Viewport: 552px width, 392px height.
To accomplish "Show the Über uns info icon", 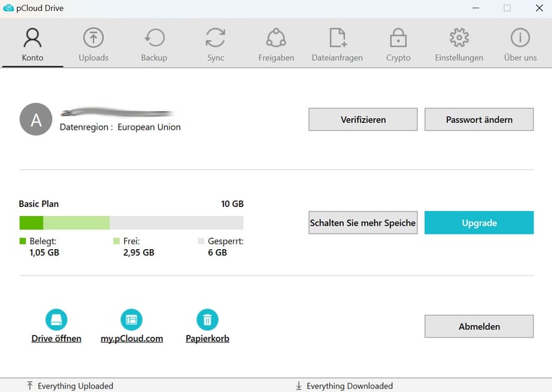I will click(520, 38).
